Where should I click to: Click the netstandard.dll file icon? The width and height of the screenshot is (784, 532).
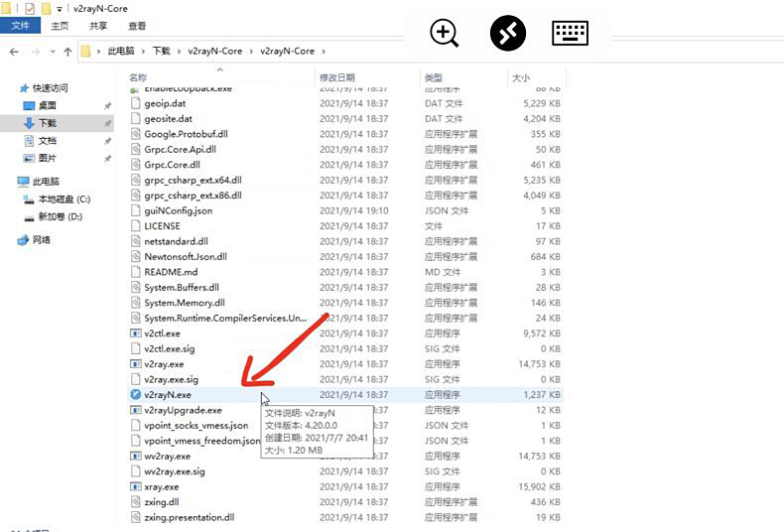click(x=135, y=241)
